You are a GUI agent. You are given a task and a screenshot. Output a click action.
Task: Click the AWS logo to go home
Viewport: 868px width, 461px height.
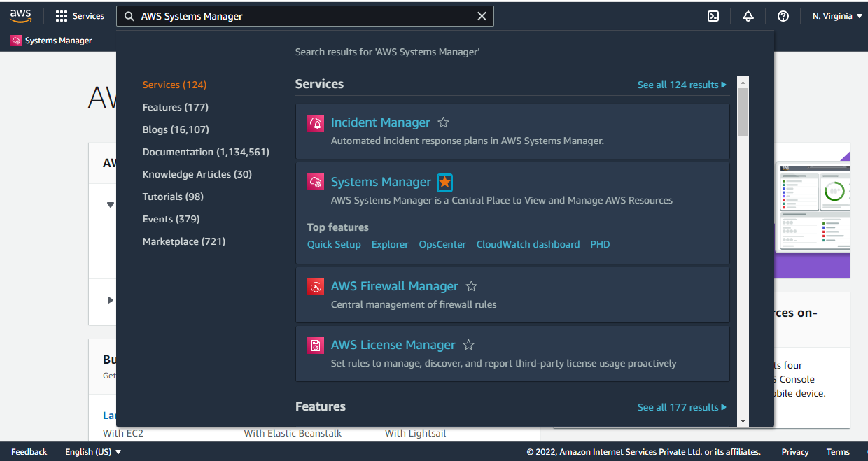[x=20, y=15]
